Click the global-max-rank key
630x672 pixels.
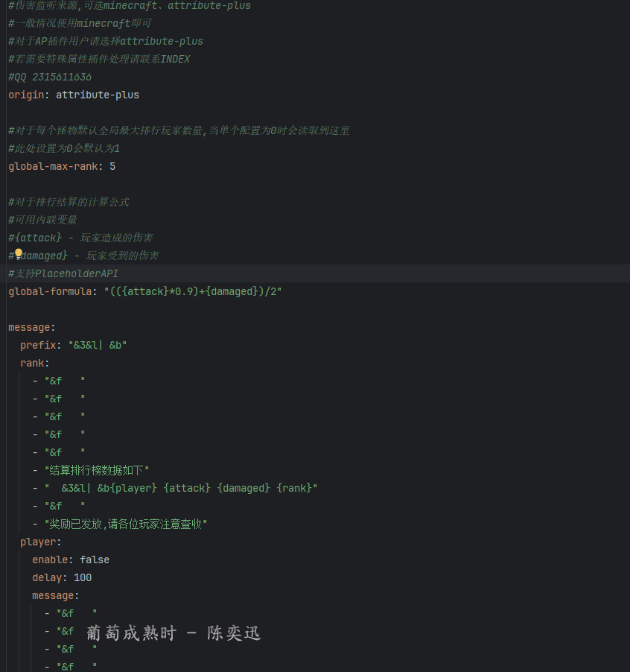(53, 166)
